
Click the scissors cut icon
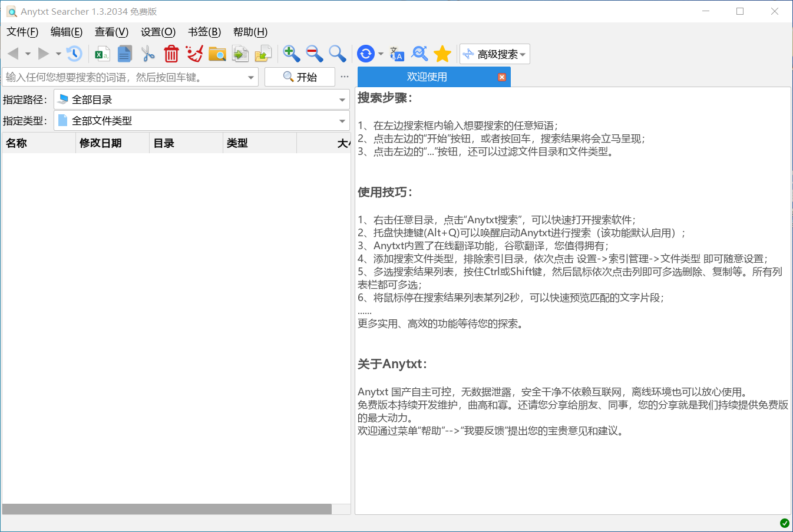[148, 54]
